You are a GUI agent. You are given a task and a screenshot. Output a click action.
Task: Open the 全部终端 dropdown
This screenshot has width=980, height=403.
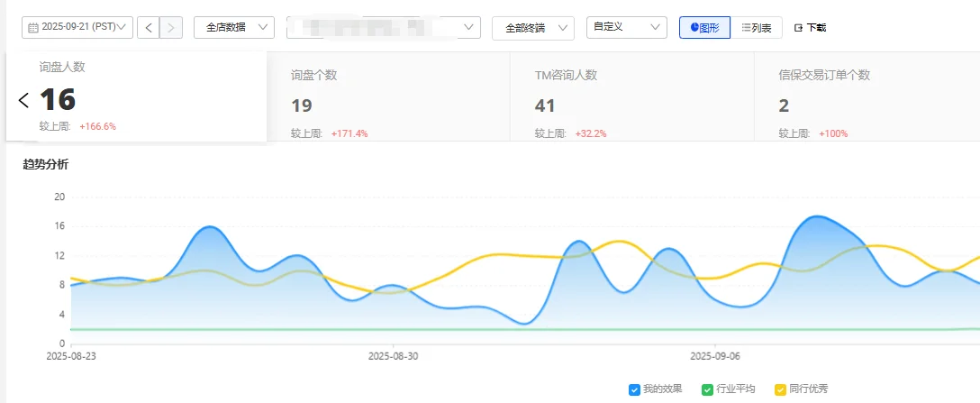[533, 28]
